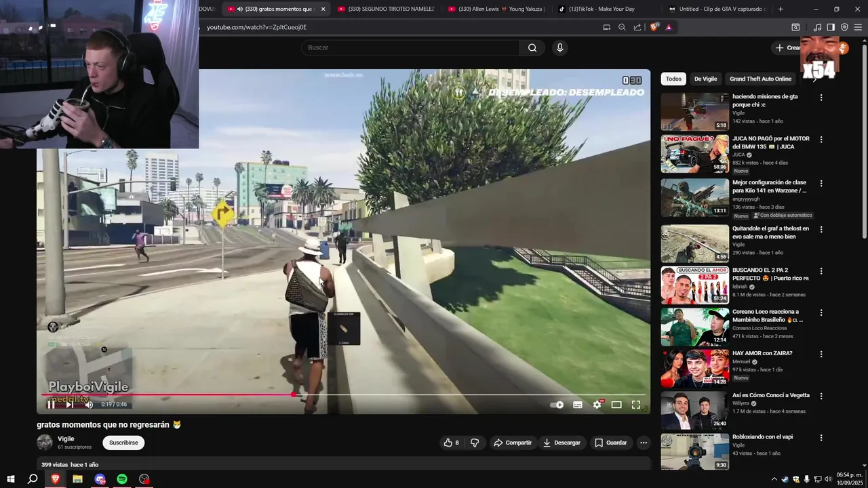The height and width of the screenshot is (488, 868).
Task: Select the De Vigile filter chip
Action: click(705, 79)
